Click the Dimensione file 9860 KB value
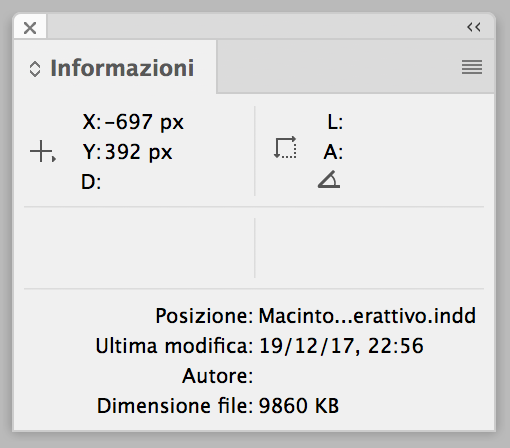Screen dimensions: 510x448 299,406
